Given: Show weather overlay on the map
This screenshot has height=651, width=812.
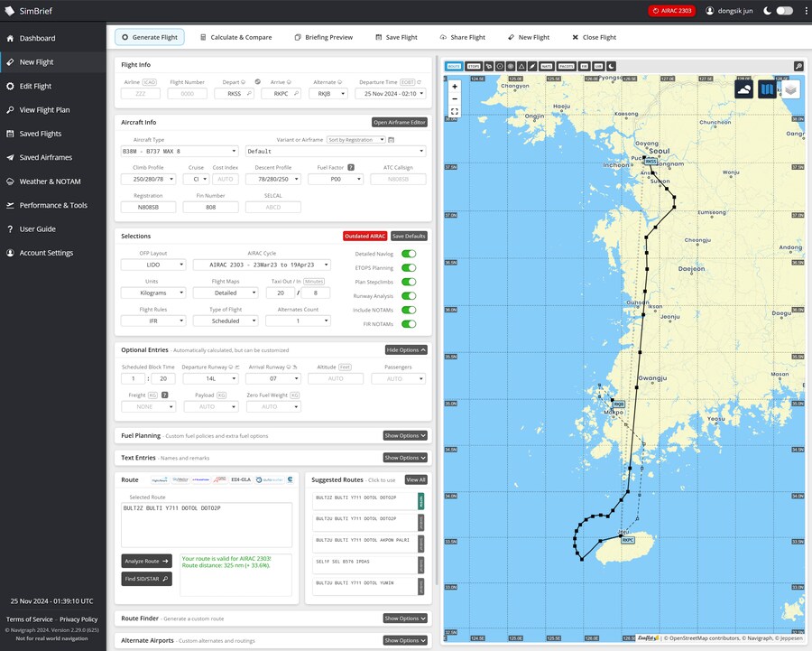Looking at the screenshot, I should 744,89.
